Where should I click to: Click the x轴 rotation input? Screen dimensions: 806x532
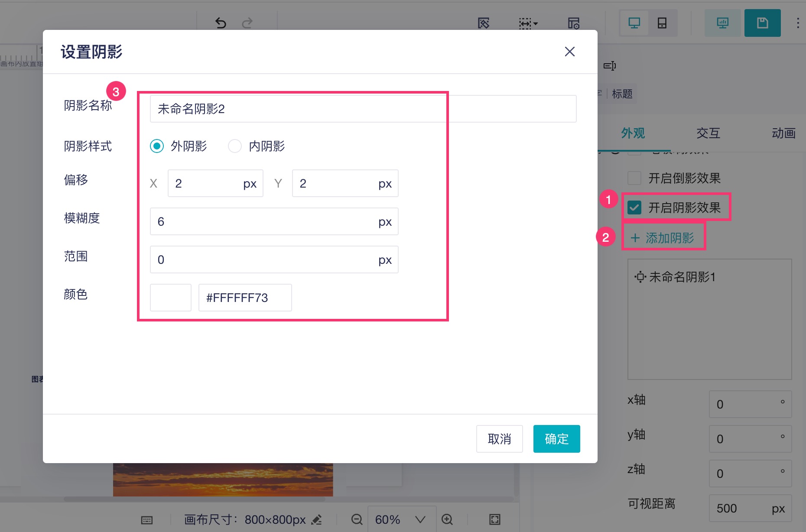coord(751,404)
